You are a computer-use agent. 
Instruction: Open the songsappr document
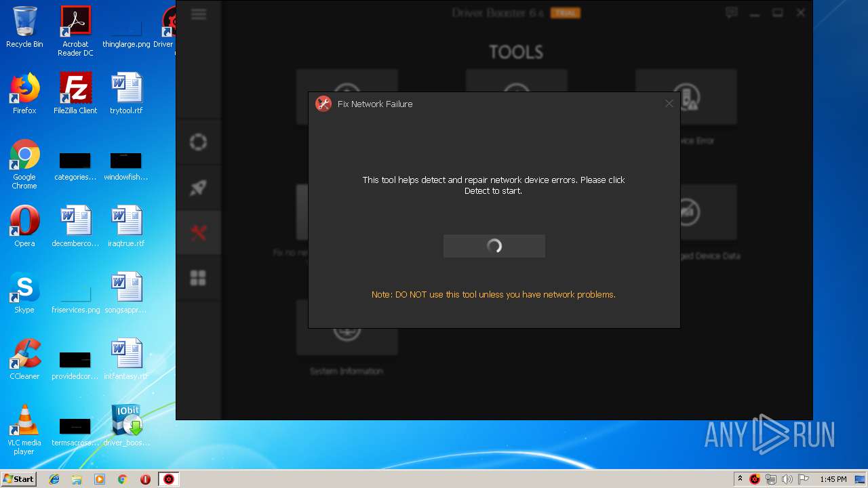point(126,293)
